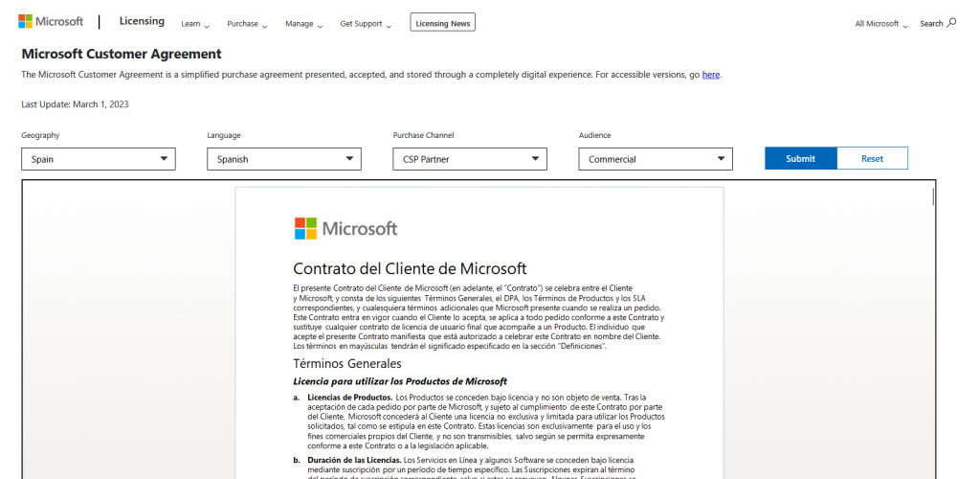Click the All Microsoft chevron icon
Image resolution: width=980 pixels, height=479 pixels.
click(905, 26)
